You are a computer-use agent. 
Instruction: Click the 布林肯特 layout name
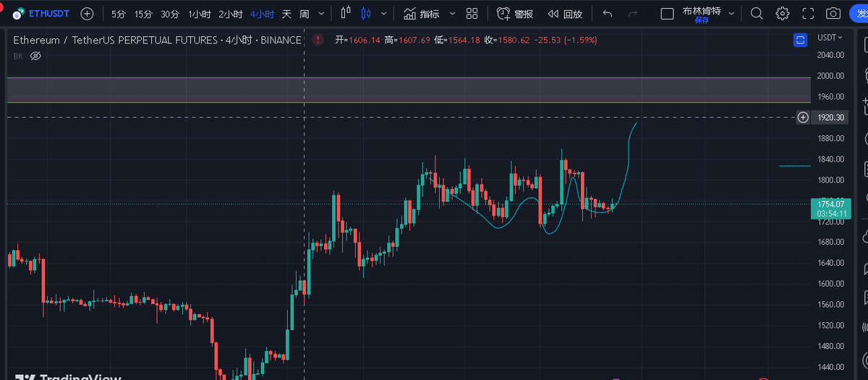pyautogui.click(x=702, y=11)
